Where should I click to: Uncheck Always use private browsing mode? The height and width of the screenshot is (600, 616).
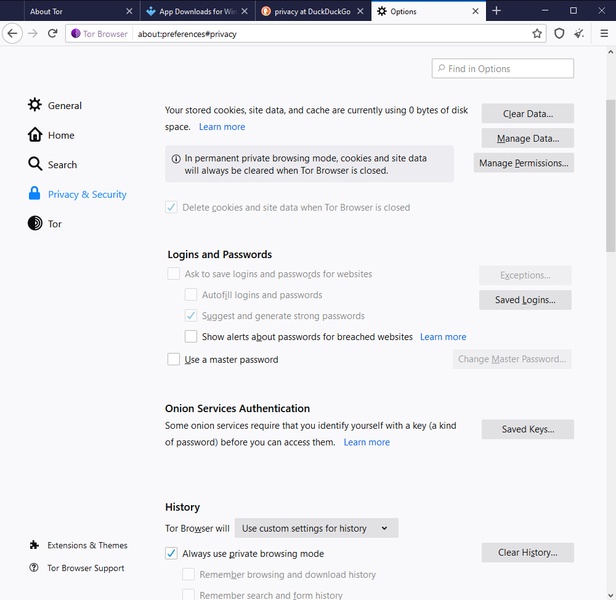(x=172, y=554)
